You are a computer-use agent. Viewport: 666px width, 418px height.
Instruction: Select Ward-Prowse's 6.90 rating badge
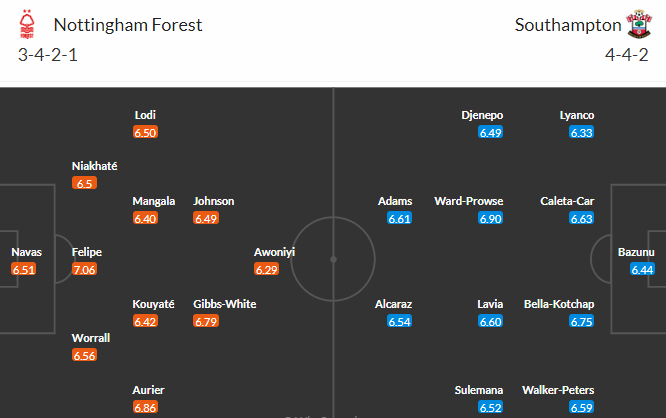point(491,218)
